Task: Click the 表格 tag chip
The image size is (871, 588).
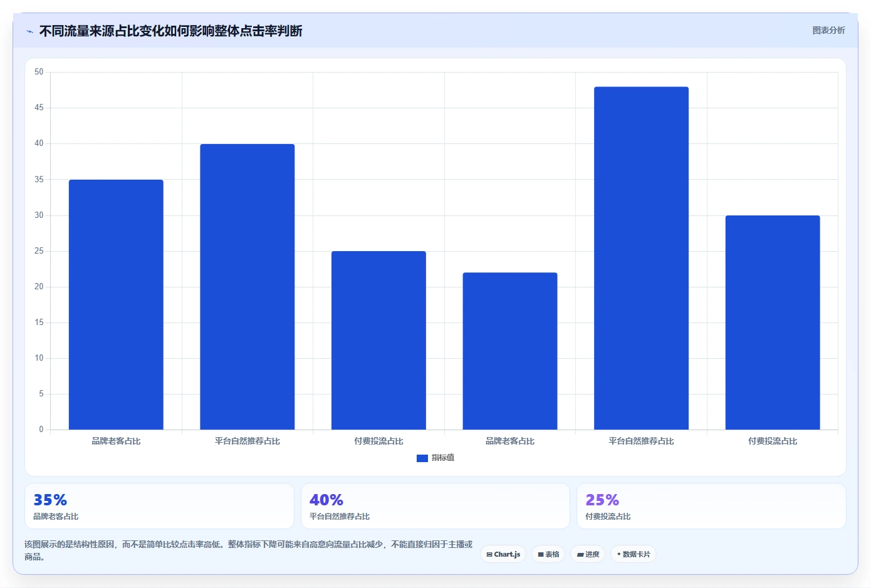Action: click(548, 554)
